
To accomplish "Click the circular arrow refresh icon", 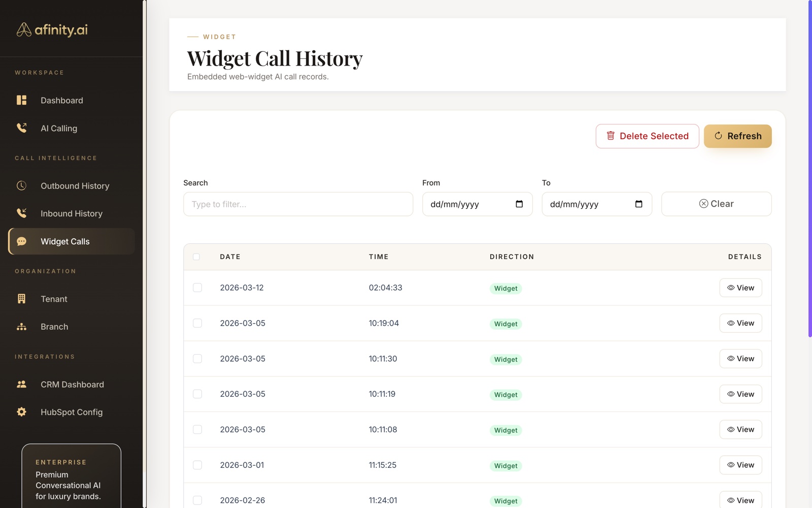I will click(x=718, y=136).
